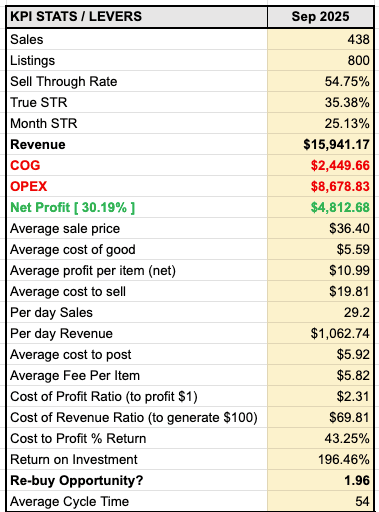Click the Average sale price $36.40 cell
Image resolution: width=379 pixels, height=512 pixels.
[x=320, y=228]
